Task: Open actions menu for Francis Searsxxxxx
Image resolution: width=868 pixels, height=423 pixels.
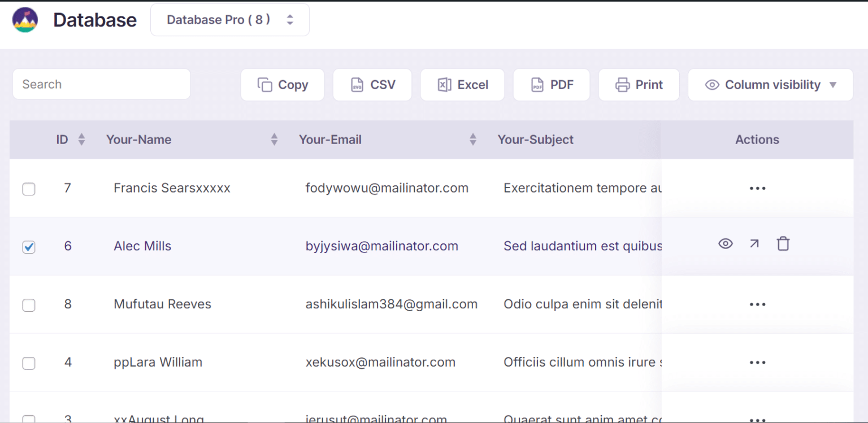Action: [x=757, y=189]
